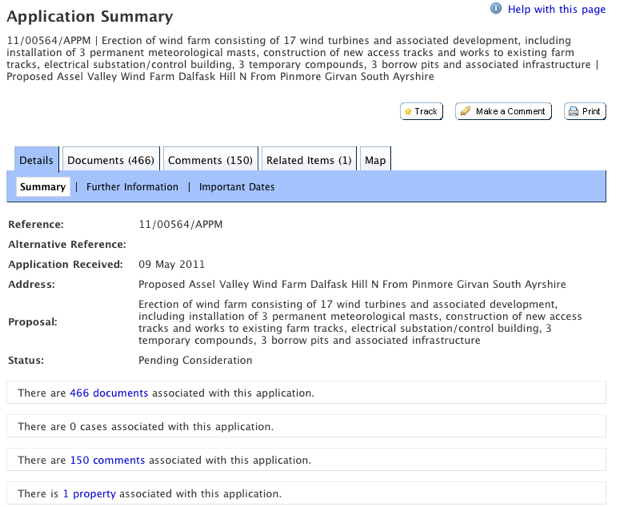Open the Related Items (1) tab
The image size is (624, 507).
click(309, 160)
